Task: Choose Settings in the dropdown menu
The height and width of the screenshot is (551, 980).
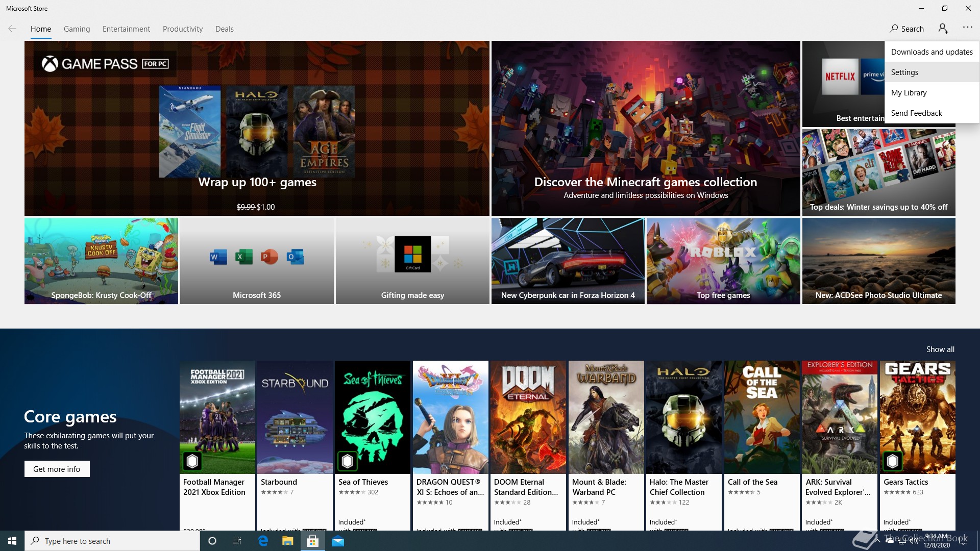Action: click(x=932, y=72)
